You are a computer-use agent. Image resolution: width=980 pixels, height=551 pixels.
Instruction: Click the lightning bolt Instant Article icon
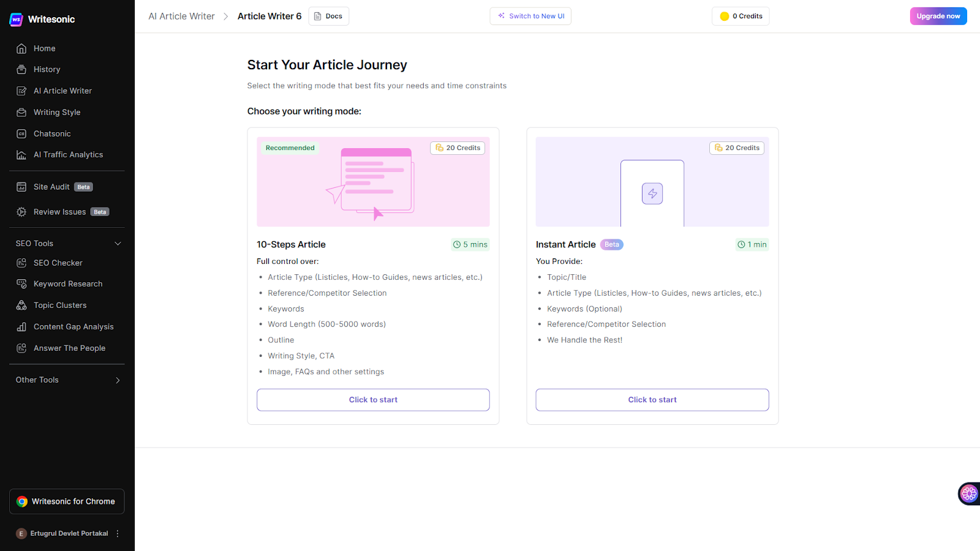pos(652,193)
